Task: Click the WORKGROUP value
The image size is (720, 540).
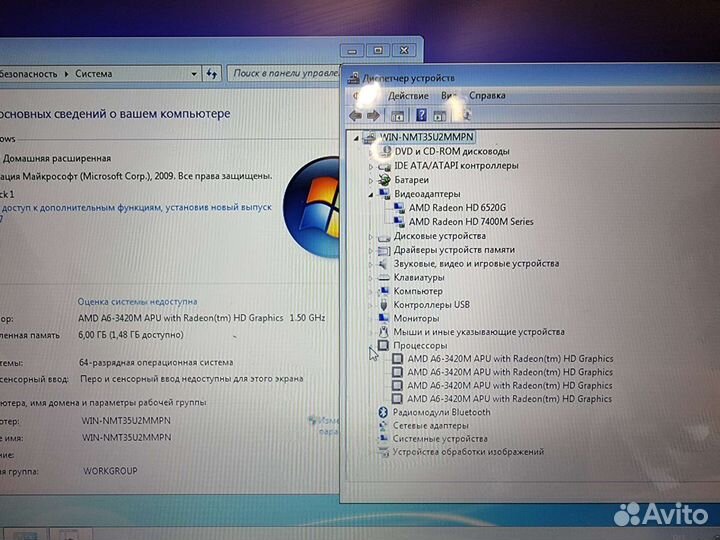Action: (x=110, y=471)
